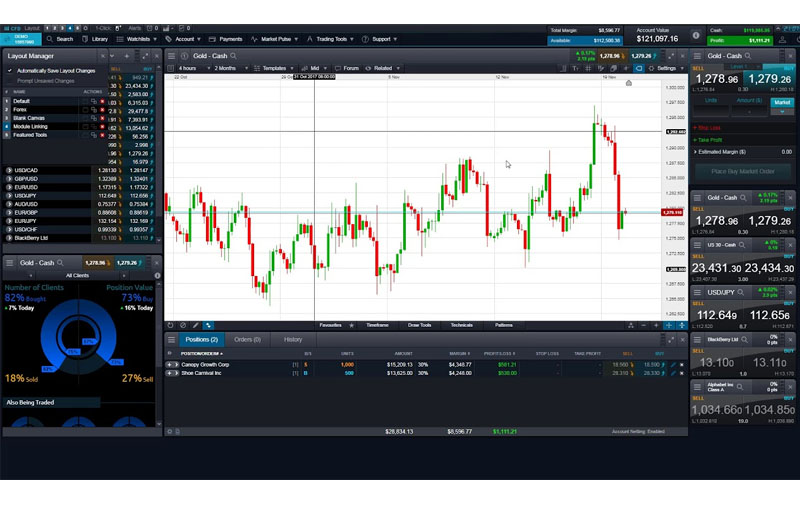
Task: Toggle the 1-Click trading icon
Action: pos(118,29)
